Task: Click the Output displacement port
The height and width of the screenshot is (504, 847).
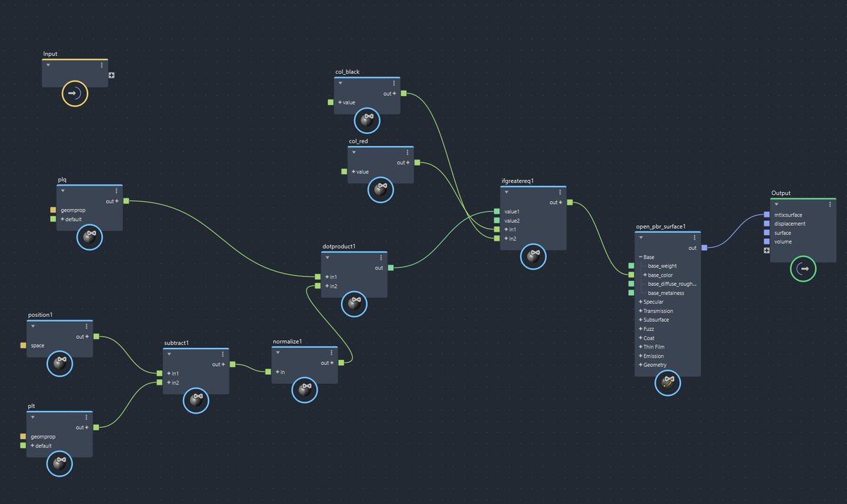Action: point(767,224)
